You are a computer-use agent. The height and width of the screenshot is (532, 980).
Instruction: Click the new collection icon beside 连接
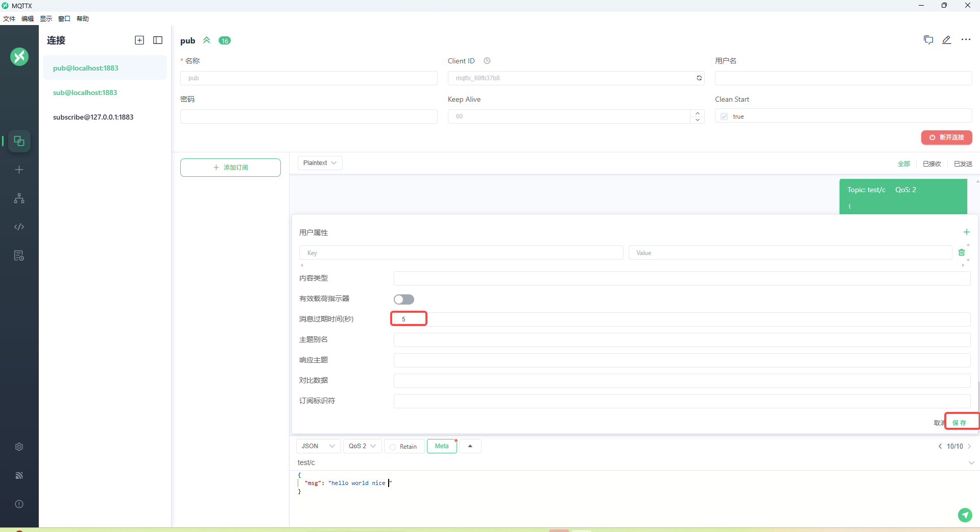139,40
